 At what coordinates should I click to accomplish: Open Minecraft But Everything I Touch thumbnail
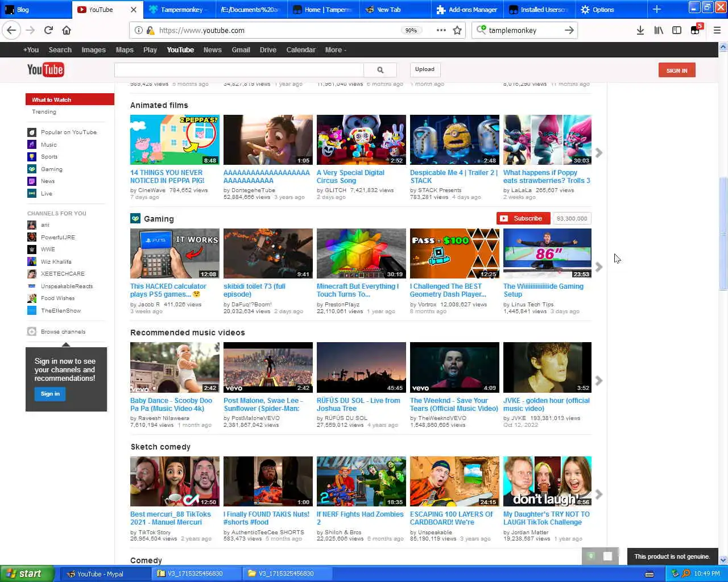point(361,253)
